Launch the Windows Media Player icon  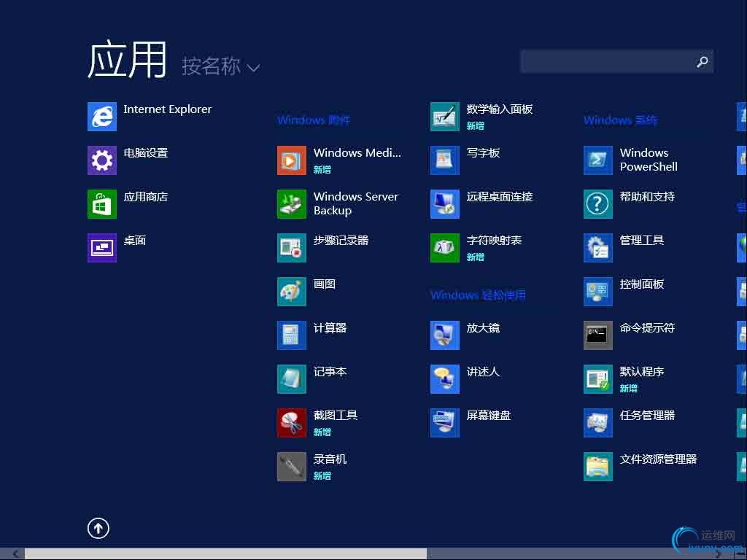[292, 160]
